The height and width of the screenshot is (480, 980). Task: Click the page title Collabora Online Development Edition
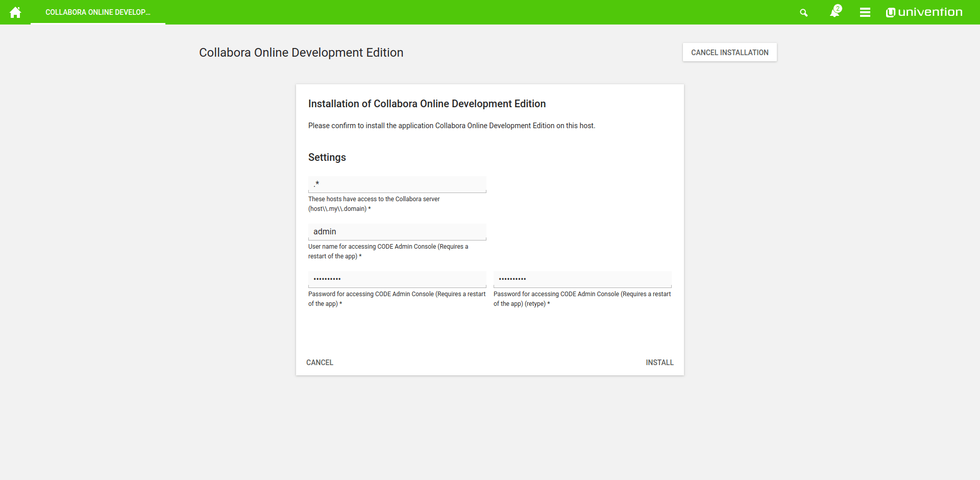[x=301, y=53]
